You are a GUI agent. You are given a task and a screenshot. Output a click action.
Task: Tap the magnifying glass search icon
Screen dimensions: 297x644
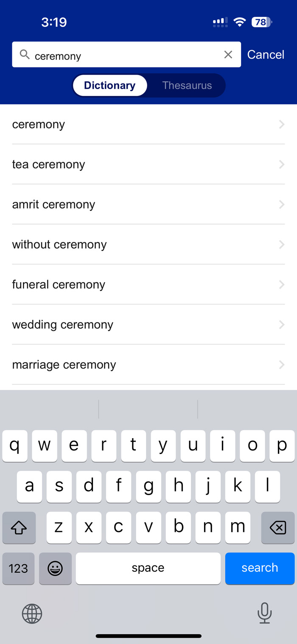coord(24,54)
